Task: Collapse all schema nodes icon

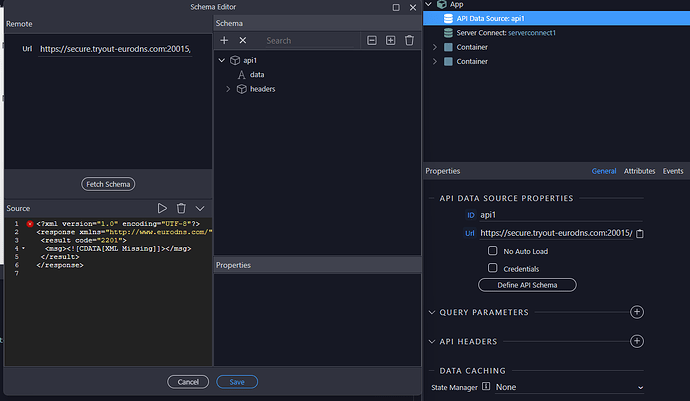Action: [x=372, y=40]
